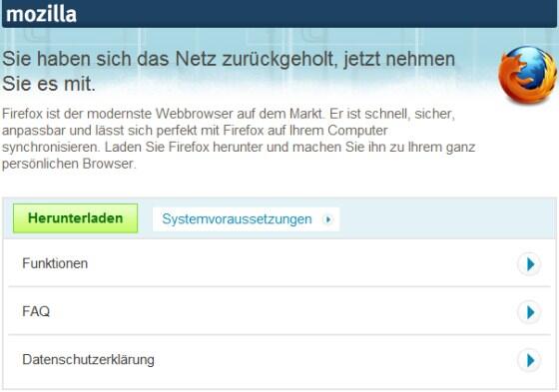Expand Funktionen using its round arrow
The width and height of the screenshot is (559, 392).
tap(530, 264)
